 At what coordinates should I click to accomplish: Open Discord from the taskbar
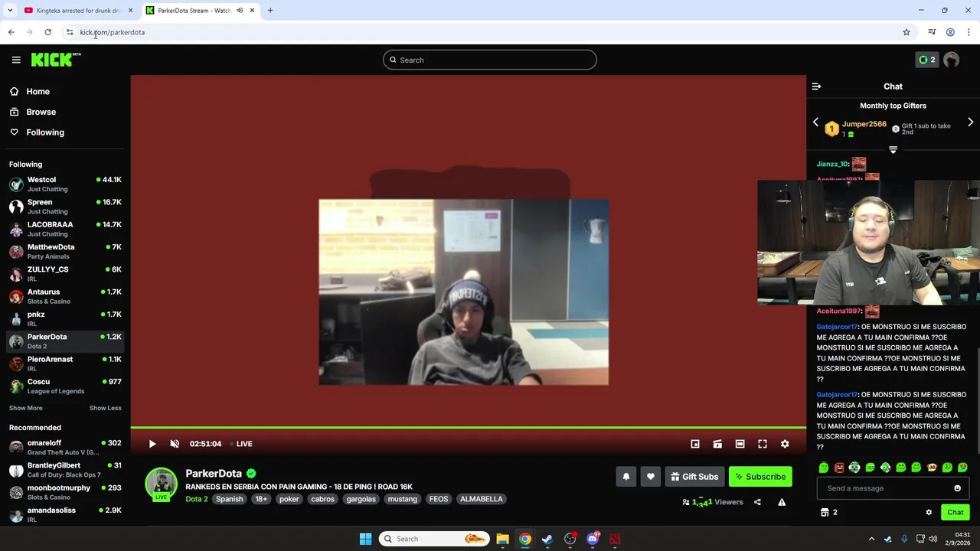(x=593, y=539)
